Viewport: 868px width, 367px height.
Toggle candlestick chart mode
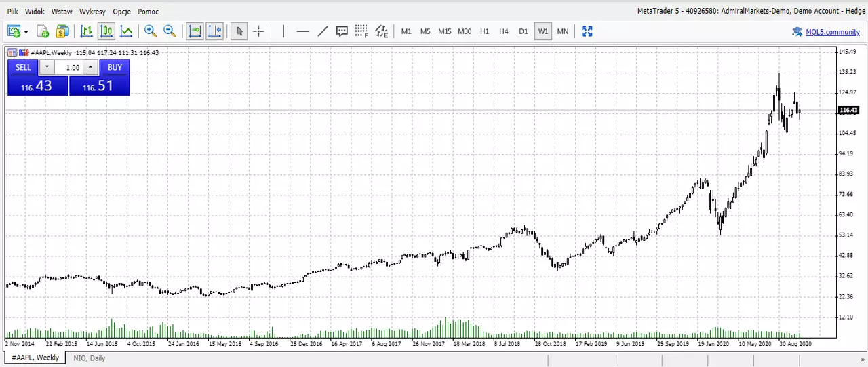coord(106,31)
